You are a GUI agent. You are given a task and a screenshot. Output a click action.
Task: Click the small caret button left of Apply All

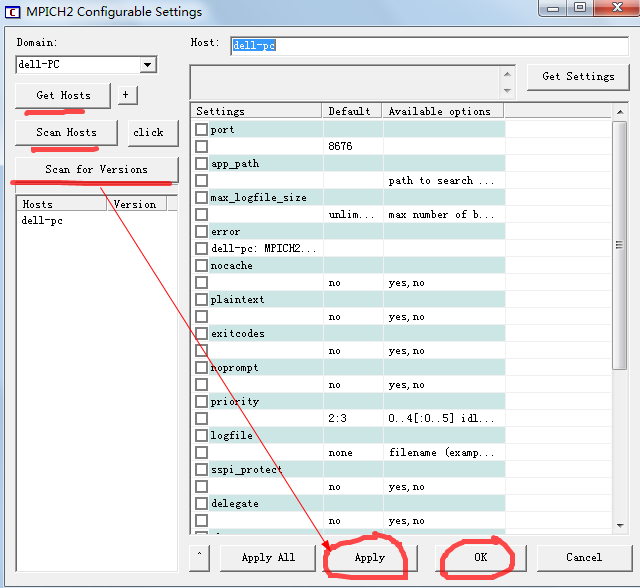tap(200, 558)
